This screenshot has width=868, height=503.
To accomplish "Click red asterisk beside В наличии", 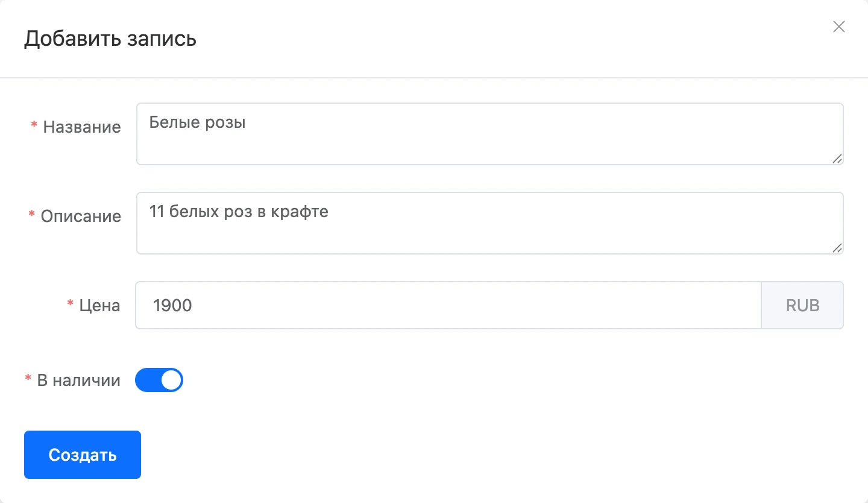I will pyautogui.click(x=28, y=378).
